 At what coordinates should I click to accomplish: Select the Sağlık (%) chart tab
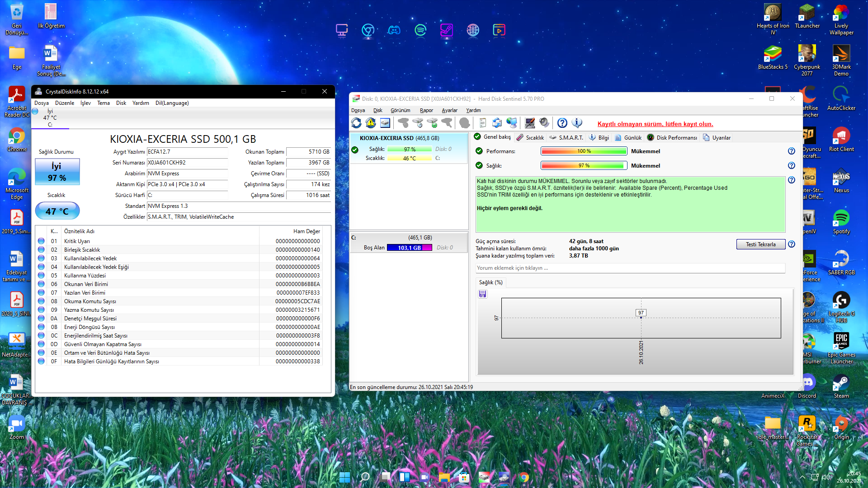(491, 282)
